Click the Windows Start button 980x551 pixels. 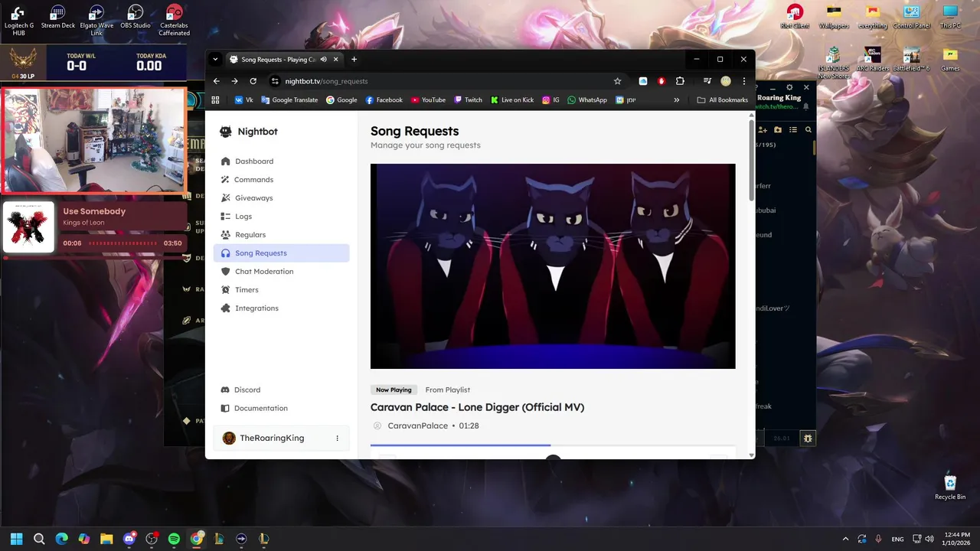coord(17,539)
